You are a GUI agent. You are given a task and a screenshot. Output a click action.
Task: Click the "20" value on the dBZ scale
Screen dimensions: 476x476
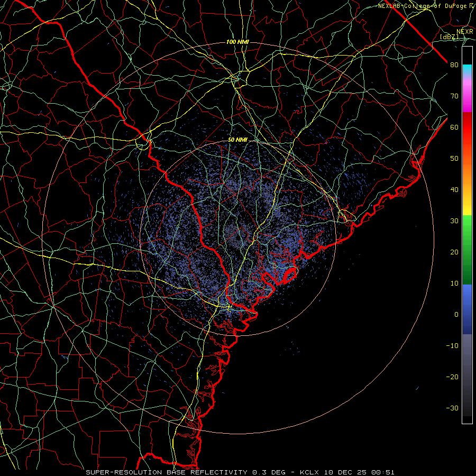point(454,252)
